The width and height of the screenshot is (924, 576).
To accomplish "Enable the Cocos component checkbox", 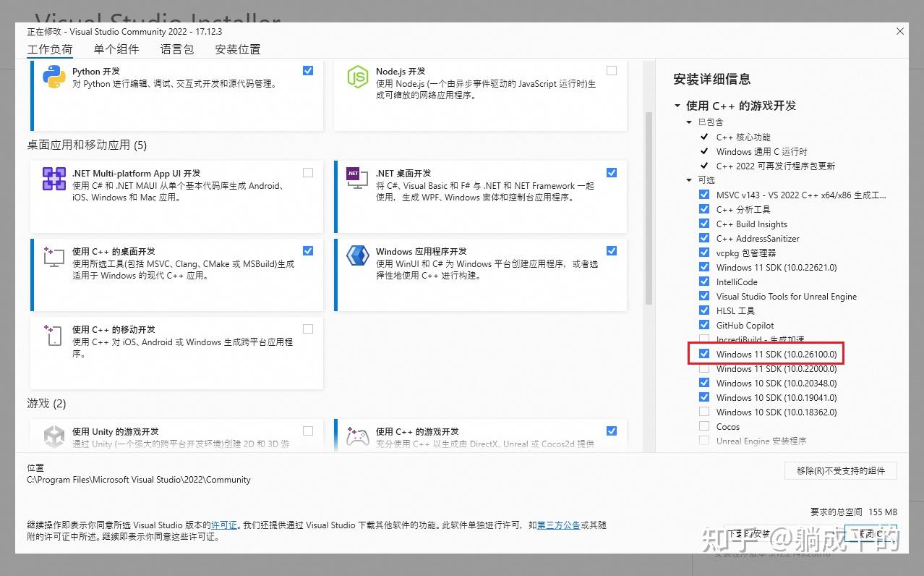I will (x=703, y=426).
